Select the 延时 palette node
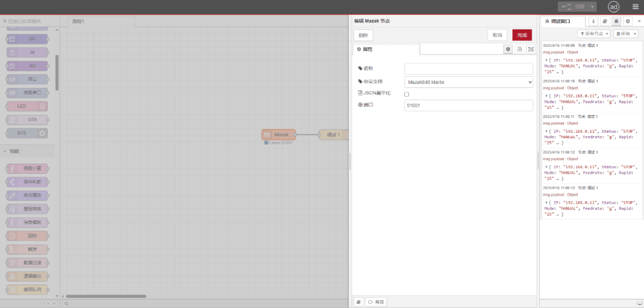644x308 pixels. point(27,236)
